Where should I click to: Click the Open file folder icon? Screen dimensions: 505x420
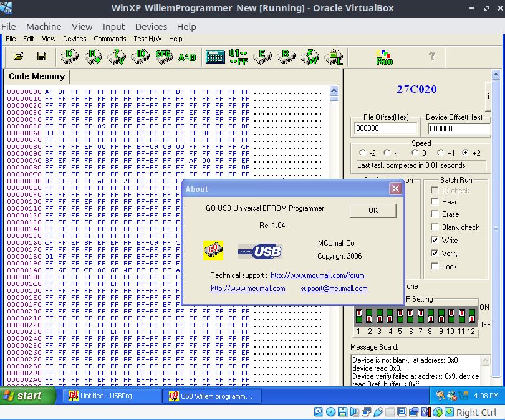coord(19,57)
